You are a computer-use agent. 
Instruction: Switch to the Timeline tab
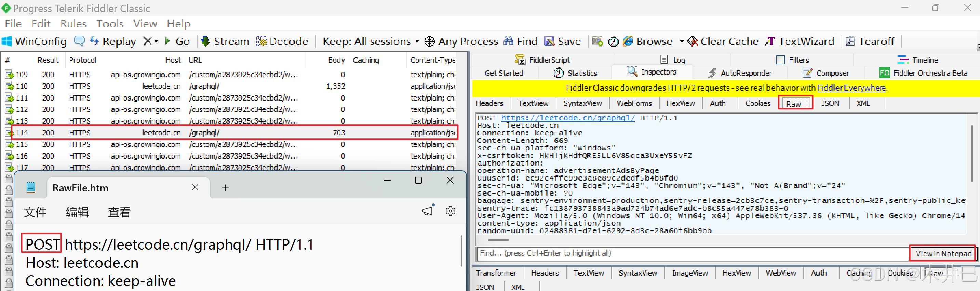[x=917, y=60]
